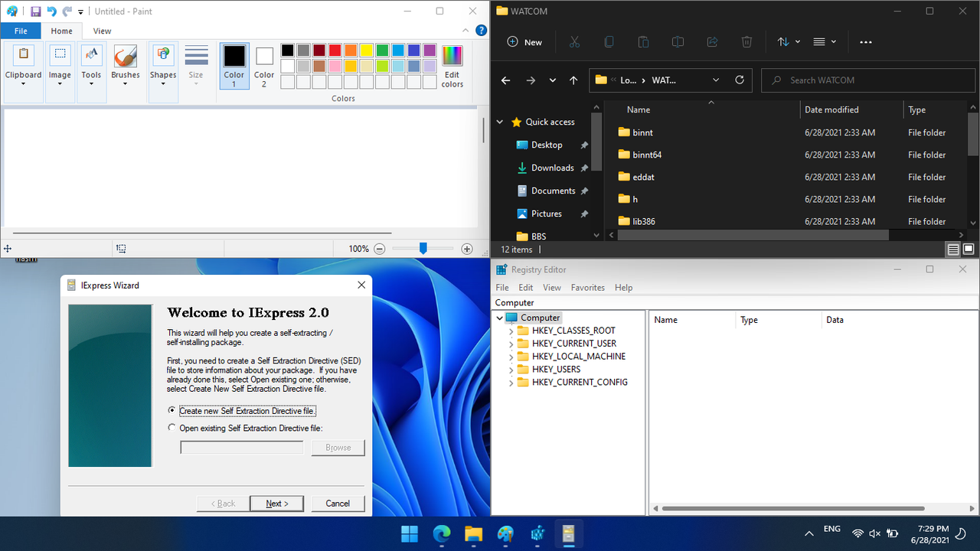Expand HKEY_LOCAL_MACHINE in Registry Editor
The width and height of the screenshot is (980, 551).
pyautogui.click(x=511, y=357)
